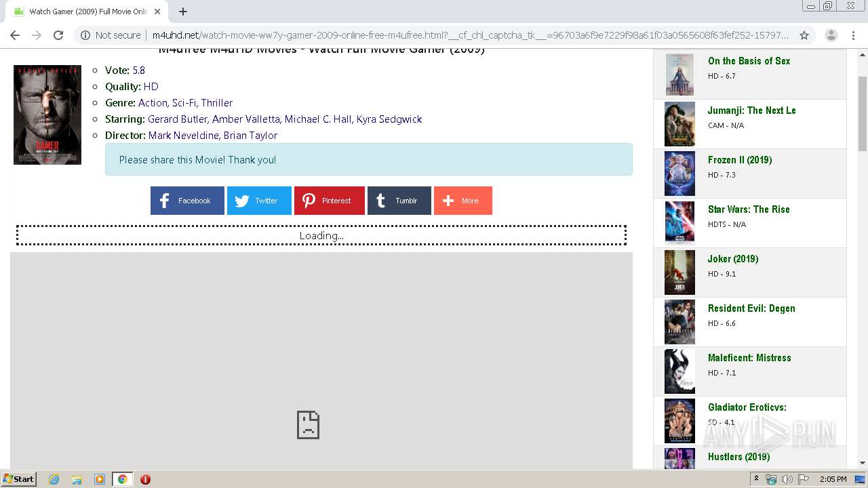Click On the Basis of Sex poster
This screenshot has height=488, width=868.
pos(679,75)
